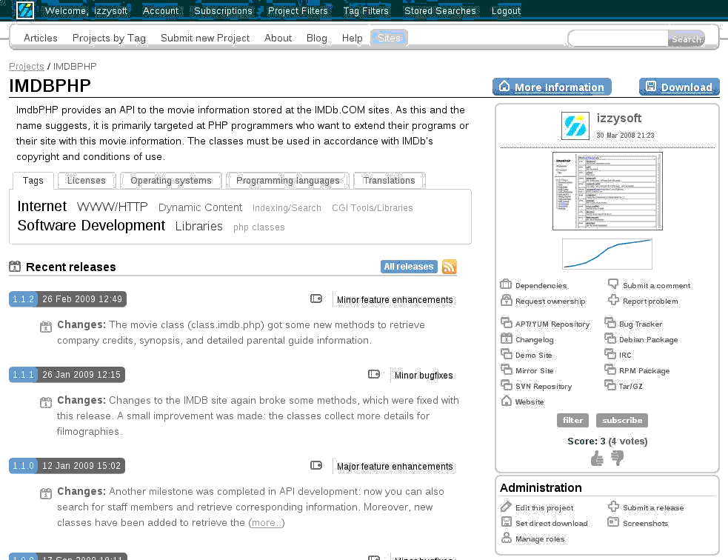Click the Internet tag
This screenshot has width=728, height=560.
click(x=41, y=206)
